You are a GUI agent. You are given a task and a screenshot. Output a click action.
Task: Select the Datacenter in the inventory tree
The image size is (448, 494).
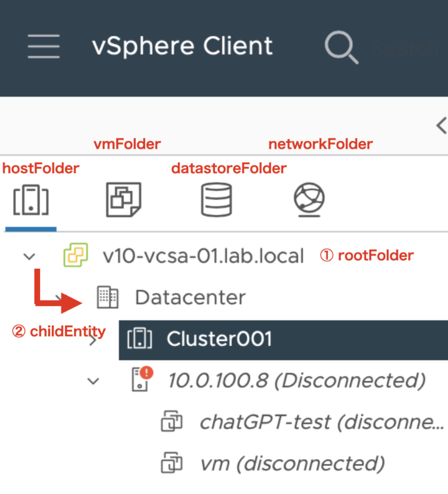190,297
